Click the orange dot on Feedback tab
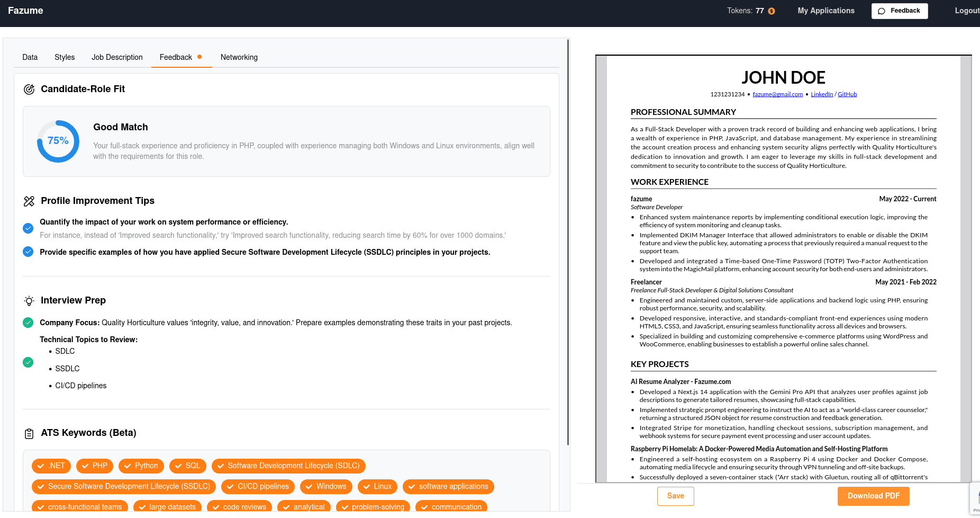The image size is (980, 518). coord(199,57)
